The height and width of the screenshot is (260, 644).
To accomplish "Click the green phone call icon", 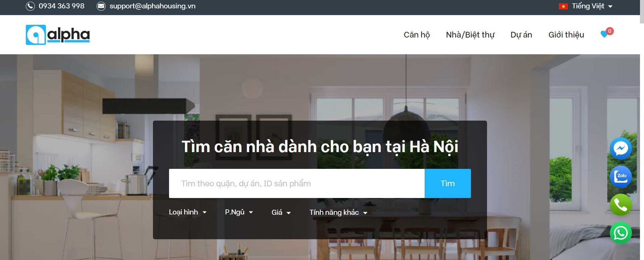I will (x=621, y=205).
